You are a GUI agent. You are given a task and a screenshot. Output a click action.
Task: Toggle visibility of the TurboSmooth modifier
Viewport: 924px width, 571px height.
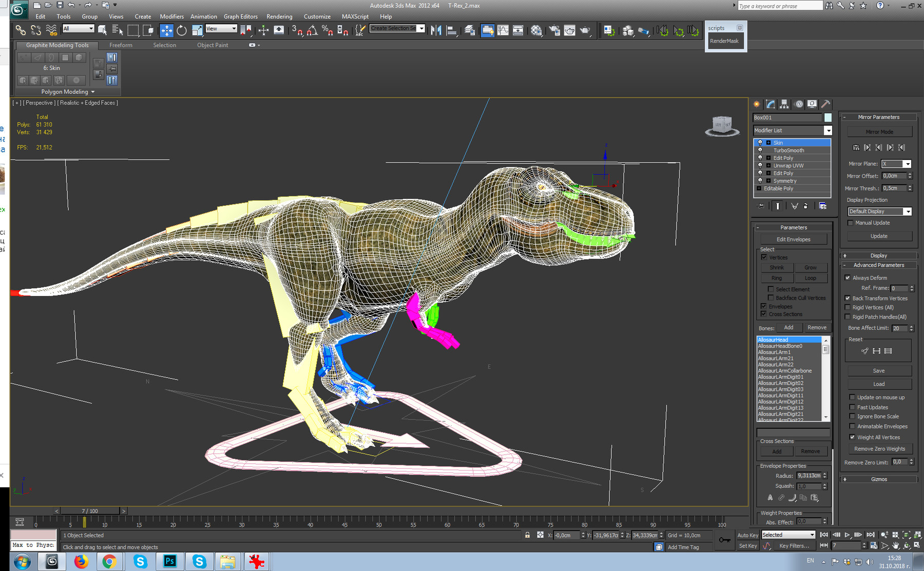[x=760, y=150]
